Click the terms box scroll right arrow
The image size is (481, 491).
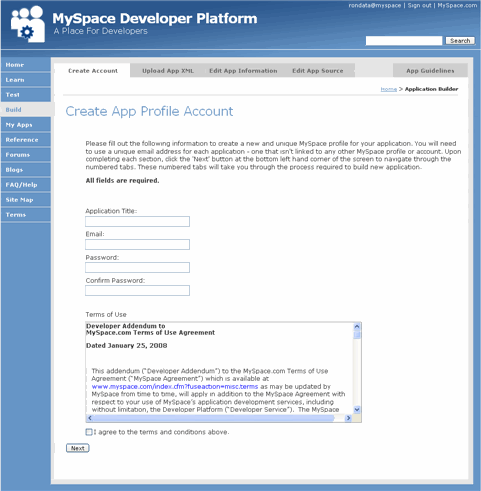[x=348, y=418]
